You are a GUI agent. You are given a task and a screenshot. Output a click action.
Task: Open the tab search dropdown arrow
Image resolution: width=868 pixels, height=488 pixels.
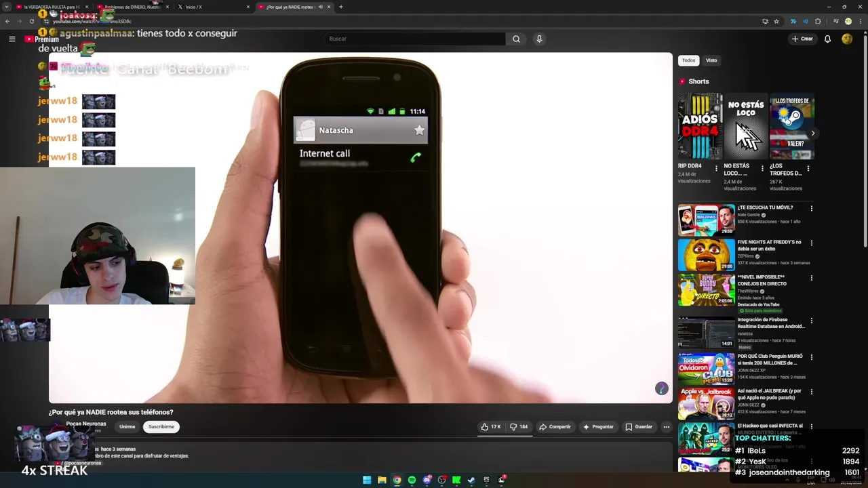[5, 7]
